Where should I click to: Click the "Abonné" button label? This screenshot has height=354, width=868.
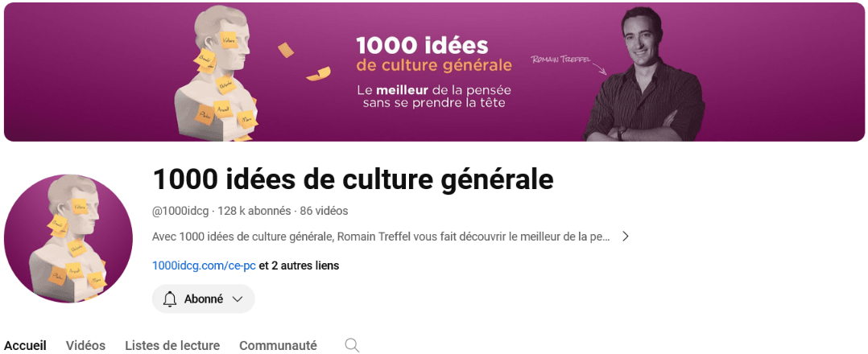coord(204,298)
